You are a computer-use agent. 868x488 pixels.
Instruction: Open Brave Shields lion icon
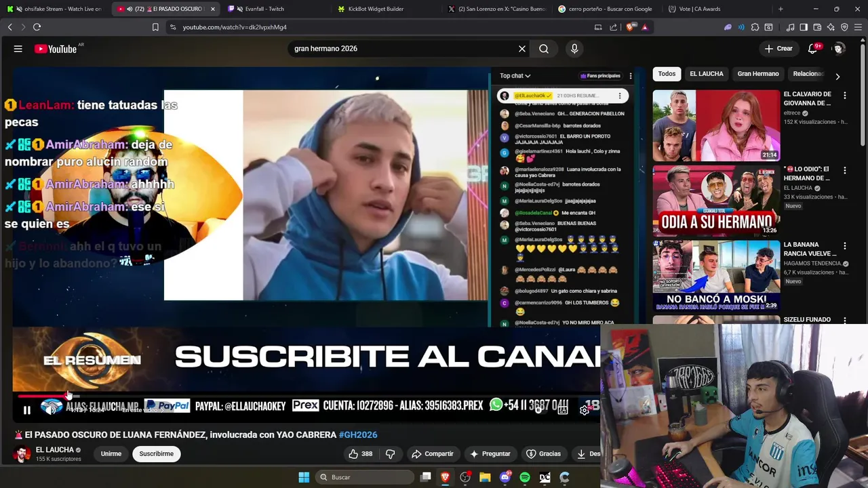(631, 27)
